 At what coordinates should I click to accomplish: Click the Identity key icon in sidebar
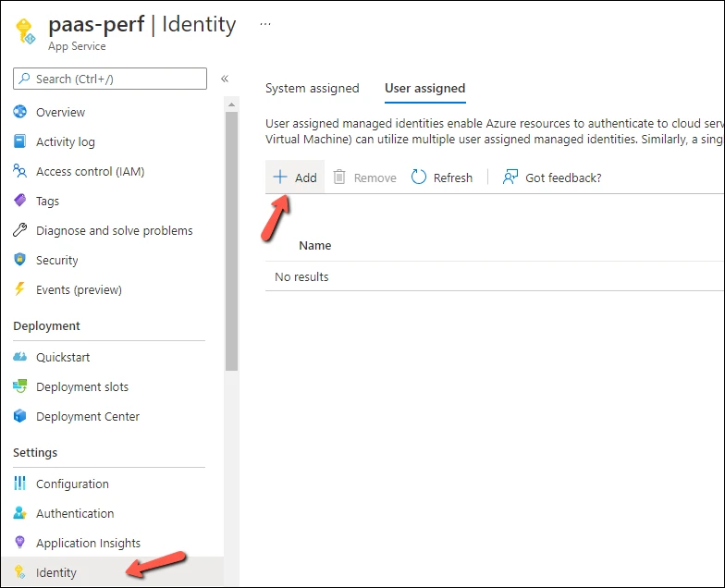point(20,572)
